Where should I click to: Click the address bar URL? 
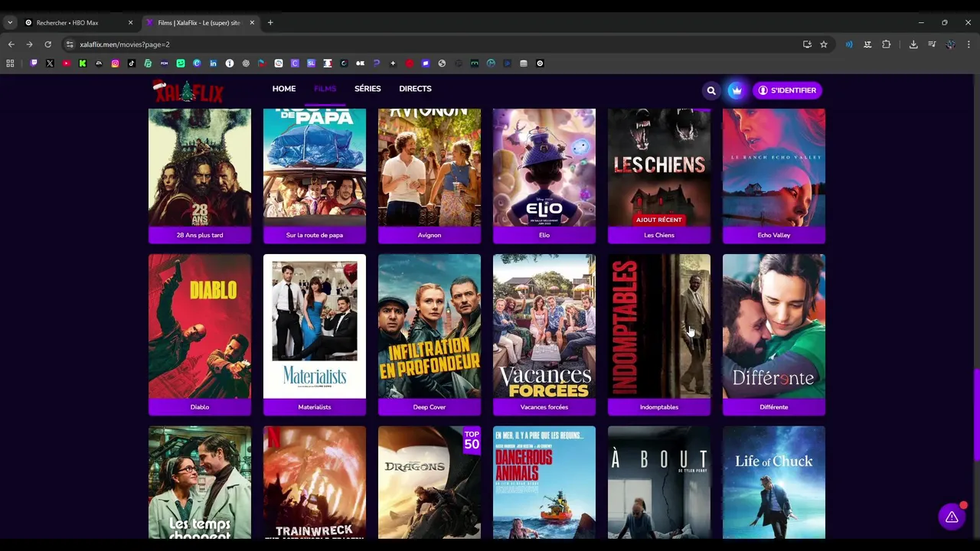(x=125, y=44)
